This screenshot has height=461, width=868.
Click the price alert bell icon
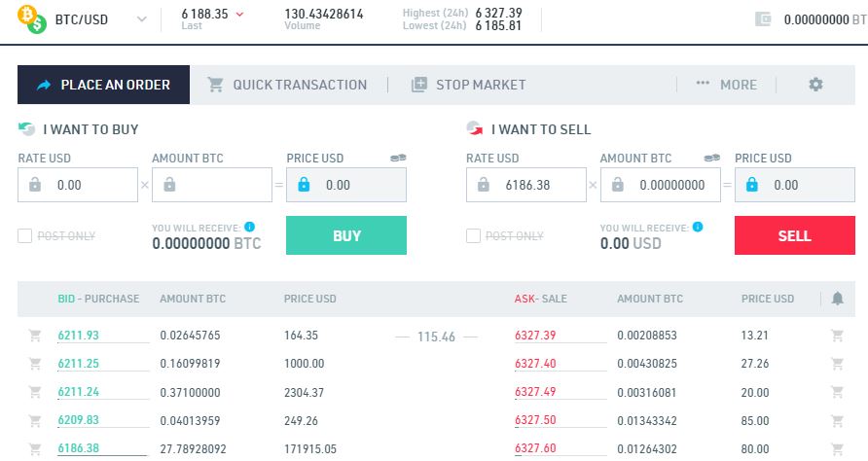pyautogui.click(x=837, y=299)
